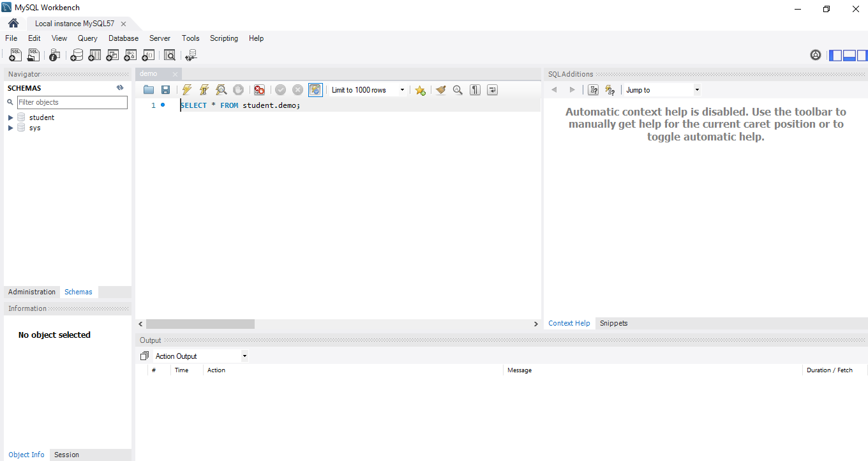Switch to the Object Info tab
Image resolution: width=868 pixels, height=461 pixels.
[27, 455]
